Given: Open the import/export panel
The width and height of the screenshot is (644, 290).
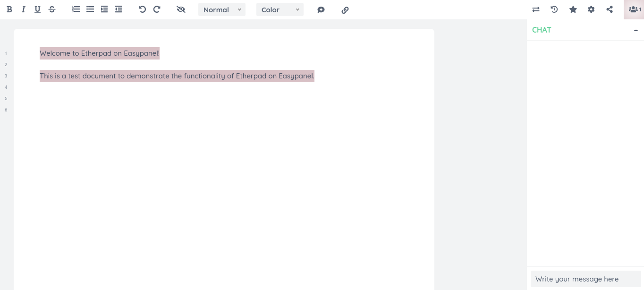Looking at the screenshot, I should pos(536,9).
